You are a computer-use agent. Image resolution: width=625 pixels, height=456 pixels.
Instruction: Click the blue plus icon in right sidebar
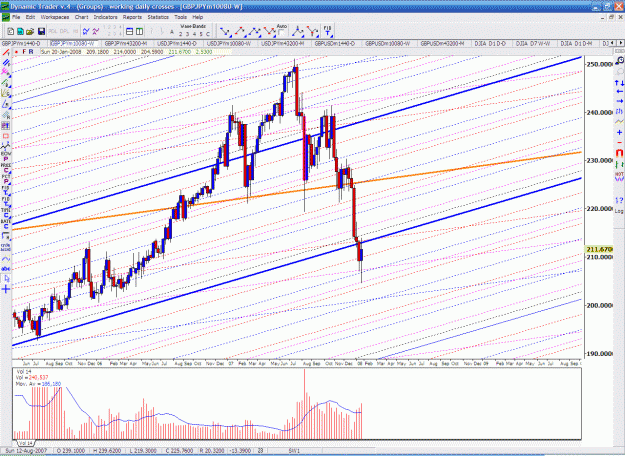pos(619,132)
